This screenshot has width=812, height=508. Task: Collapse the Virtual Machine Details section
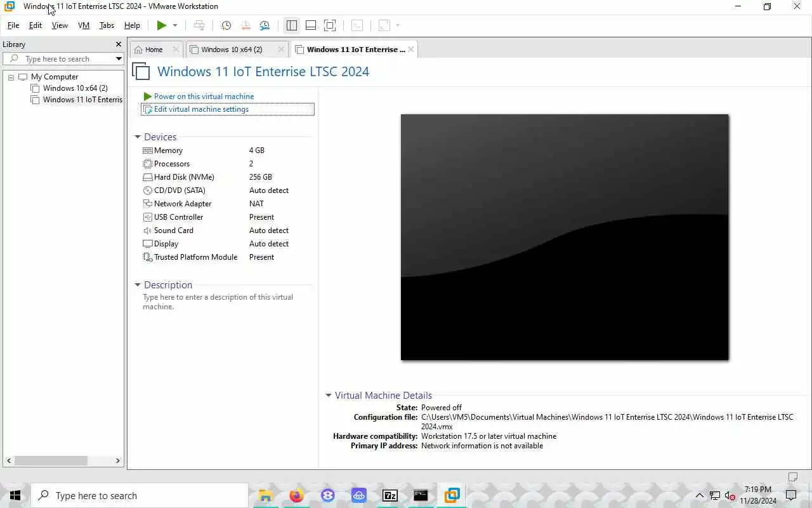click(x=329, y=396)
